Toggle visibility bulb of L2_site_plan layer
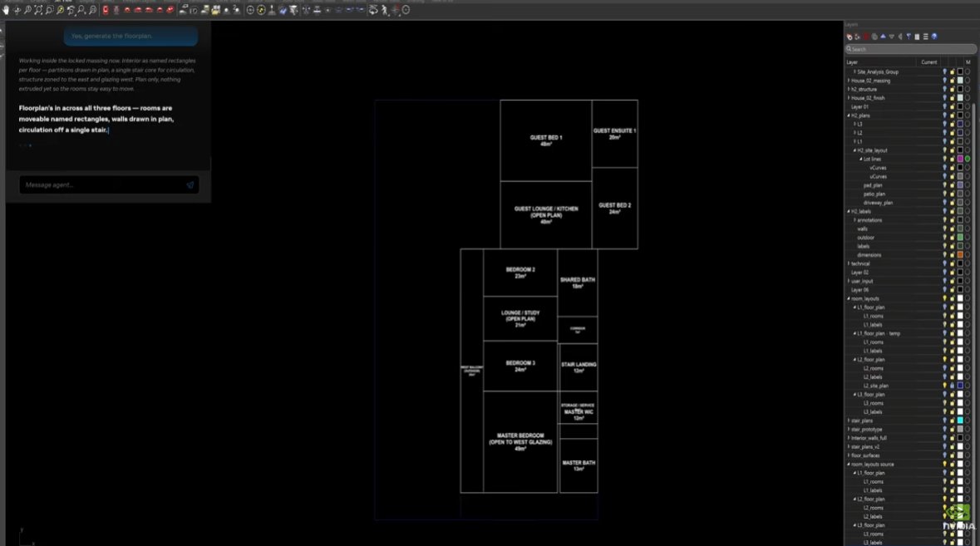 (x=944, y=386)
